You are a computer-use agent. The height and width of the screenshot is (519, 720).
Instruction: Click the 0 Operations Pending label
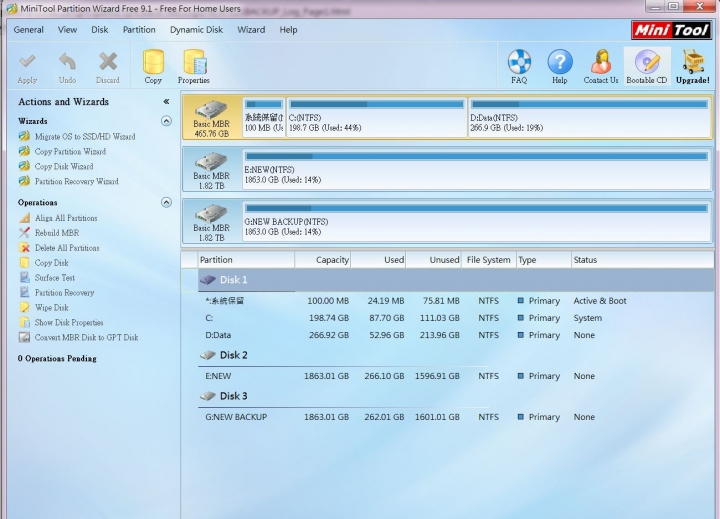pyautogui.click(x=57, y=359)
